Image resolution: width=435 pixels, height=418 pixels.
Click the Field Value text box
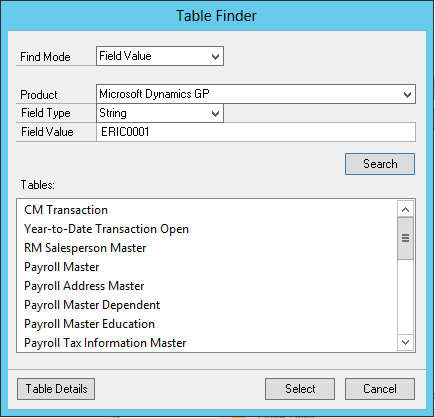click(x=256, y=132)
